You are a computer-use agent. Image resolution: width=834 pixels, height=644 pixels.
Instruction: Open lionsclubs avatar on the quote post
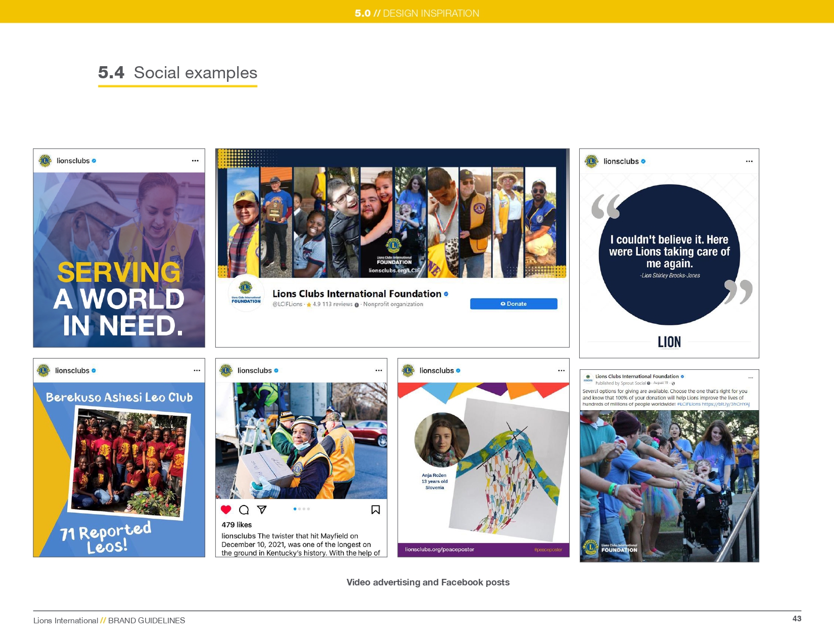591,161
